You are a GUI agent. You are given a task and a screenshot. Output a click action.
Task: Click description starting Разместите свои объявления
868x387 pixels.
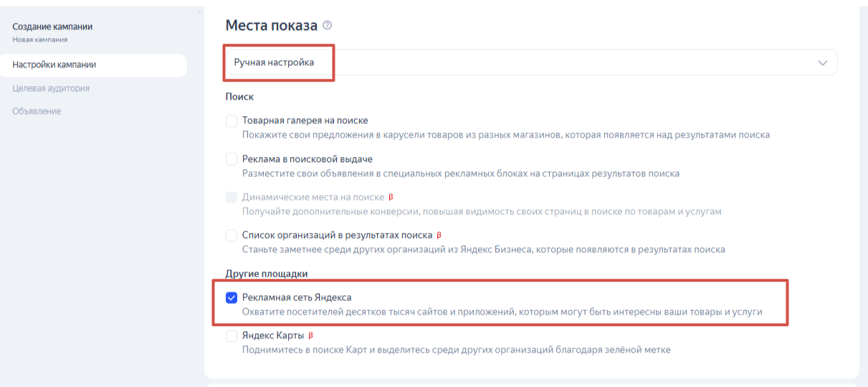pos(461,173)
